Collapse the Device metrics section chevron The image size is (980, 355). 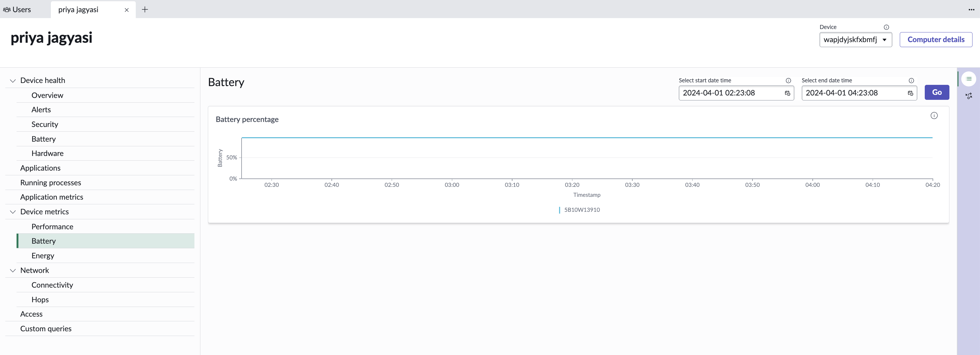(x=12, y=212)
